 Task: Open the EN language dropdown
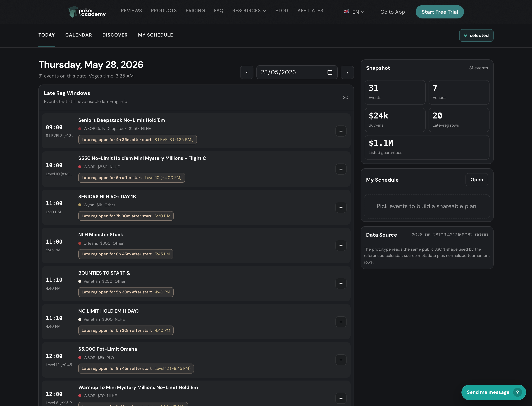(x=358, y=12)
